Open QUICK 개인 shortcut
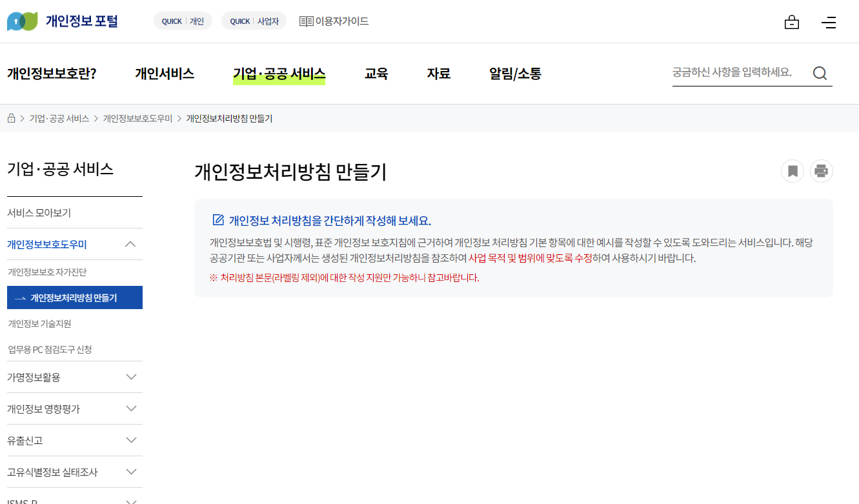Viewport: 859px width, 504px height. click(183, 21)
